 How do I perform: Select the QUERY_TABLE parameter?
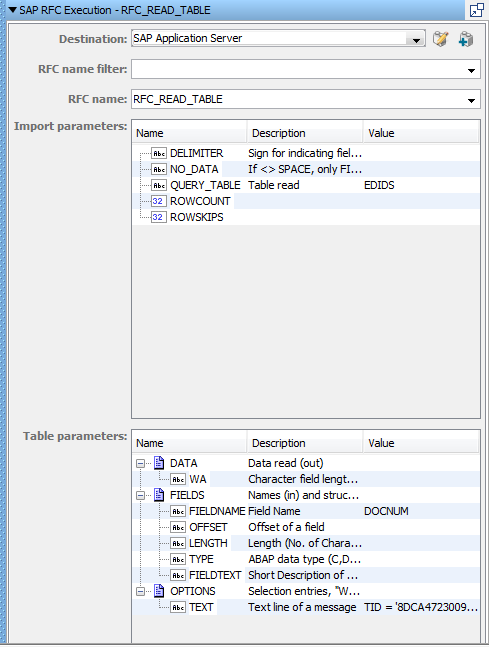pos(306,185)
